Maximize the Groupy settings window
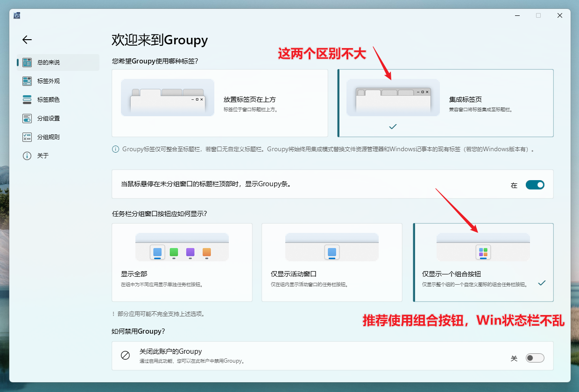This screenshot has width=579, height=392. (x=538, y=15)
